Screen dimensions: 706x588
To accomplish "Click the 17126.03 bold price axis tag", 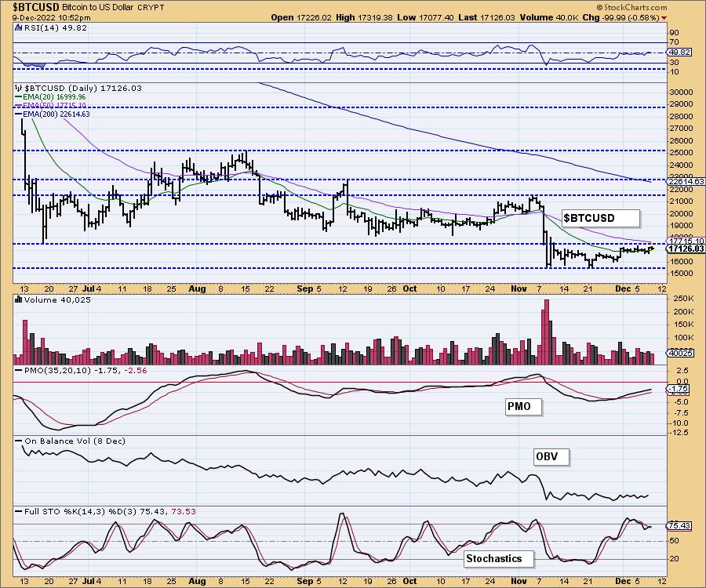I will [686, 249].
